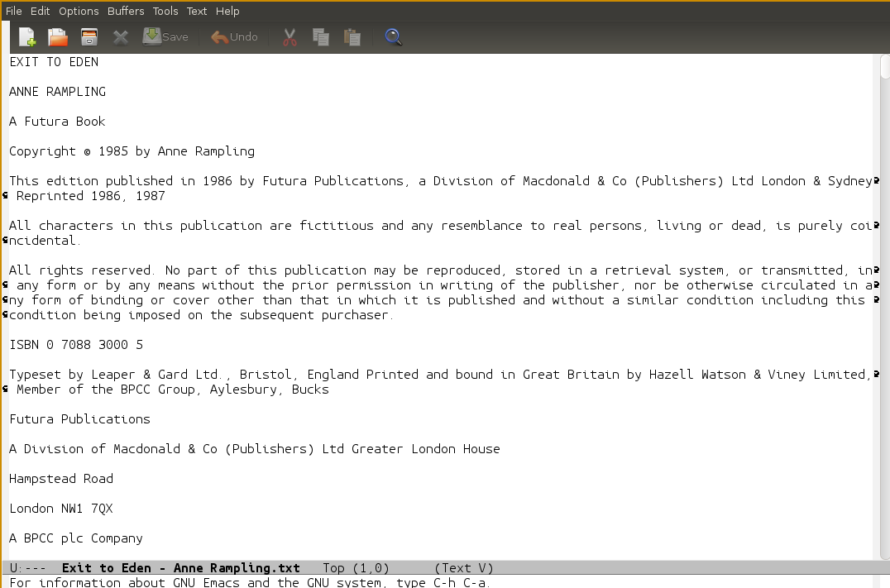This screenshot has height=588, width=890.
Task: Open the Buffers menu
Action: point(126,11)
